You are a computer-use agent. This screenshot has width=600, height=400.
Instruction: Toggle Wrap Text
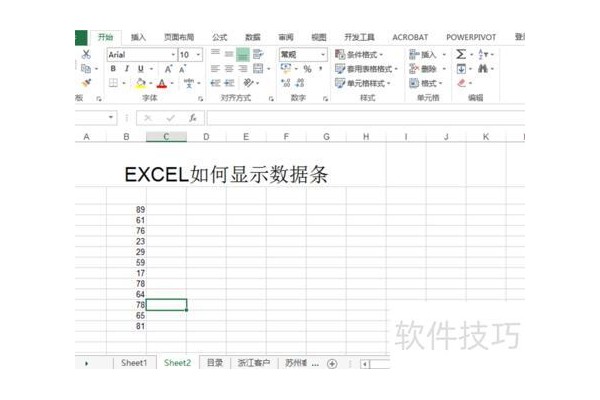point(258,54)
